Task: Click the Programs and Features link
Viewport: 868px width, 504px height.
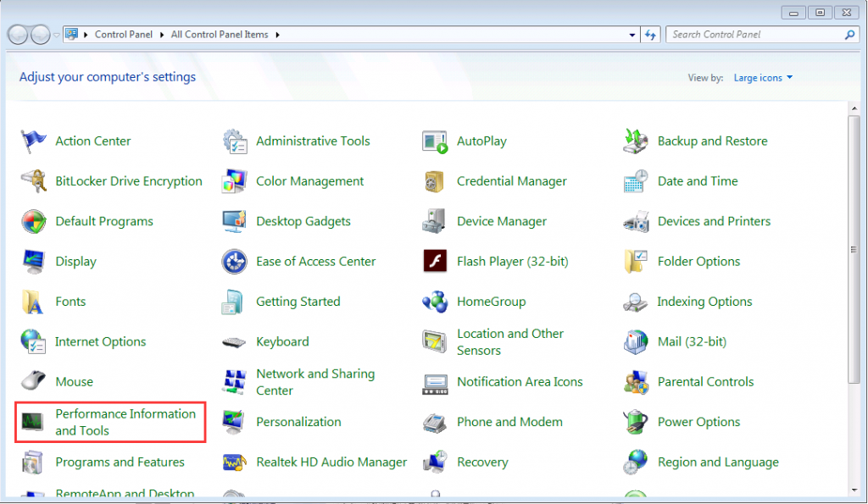Action: pyautogui.click(x=120, y=462)
